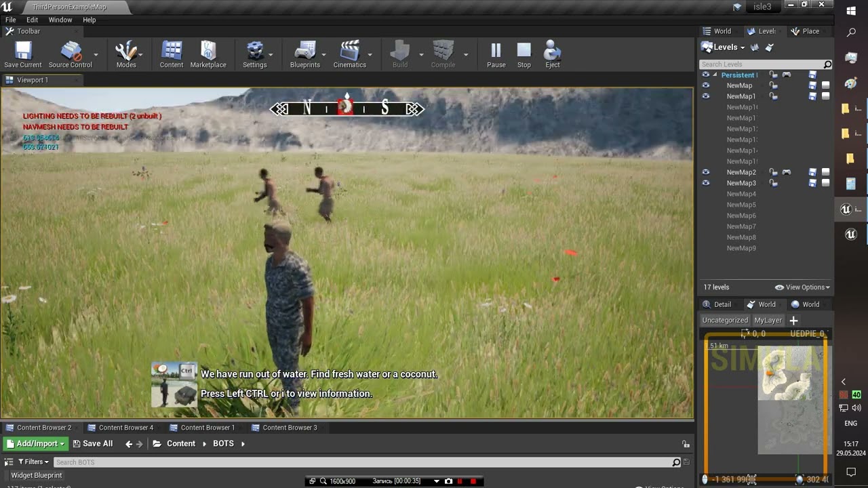The height and width of the screenshot is (488, 868).
Task: Toggle the lock on the NewMap level
Action: coord(773,85)
